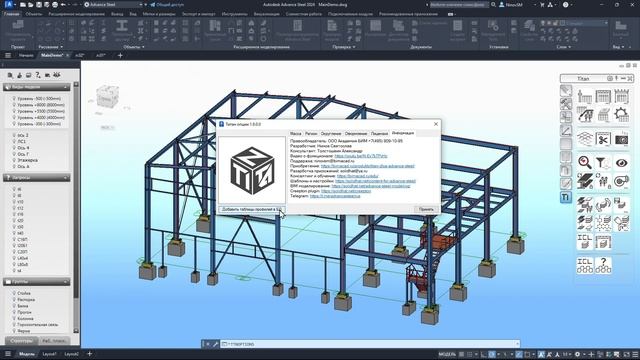The image size is (640, 360).
Task: Toggle lightbulb for t10 query
Action: [x=14, y=202]
